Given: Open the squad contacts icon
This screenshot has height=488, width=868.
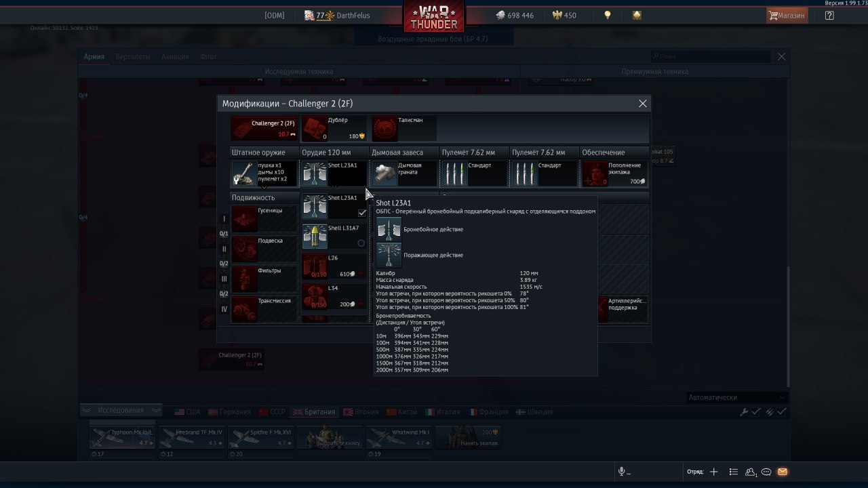Looking at the screenshot, I should (x=751, y=472).
